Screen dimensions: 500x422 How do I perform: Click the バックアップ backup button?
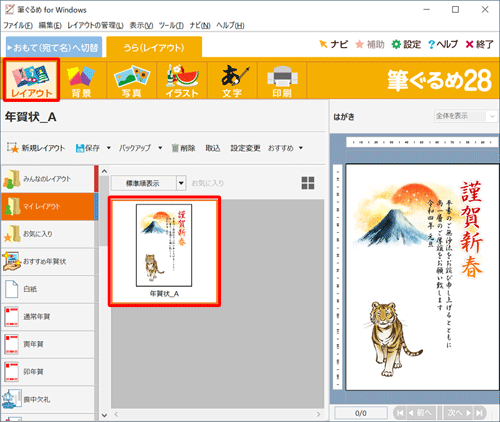click(x=135, y=148)
